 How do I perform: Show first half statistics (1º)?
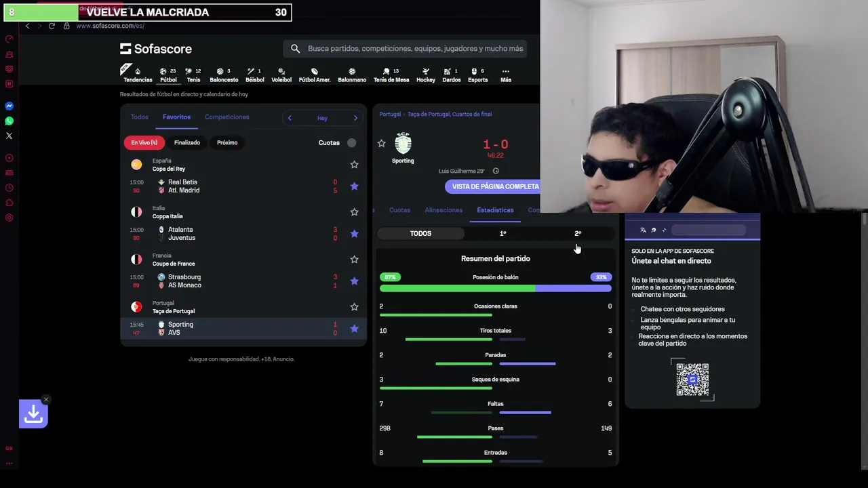(x=502, y=233)
